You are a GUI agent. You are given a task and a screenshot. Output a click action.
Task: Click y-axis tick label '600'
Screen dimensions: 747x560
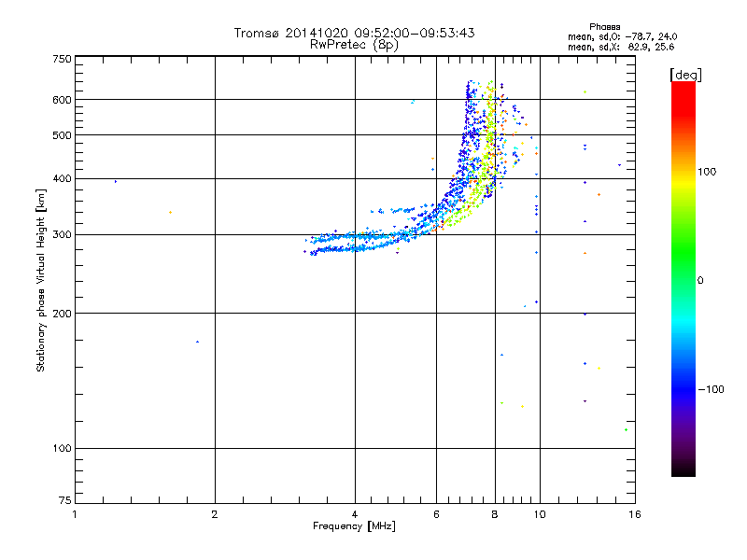coord(62,100)
